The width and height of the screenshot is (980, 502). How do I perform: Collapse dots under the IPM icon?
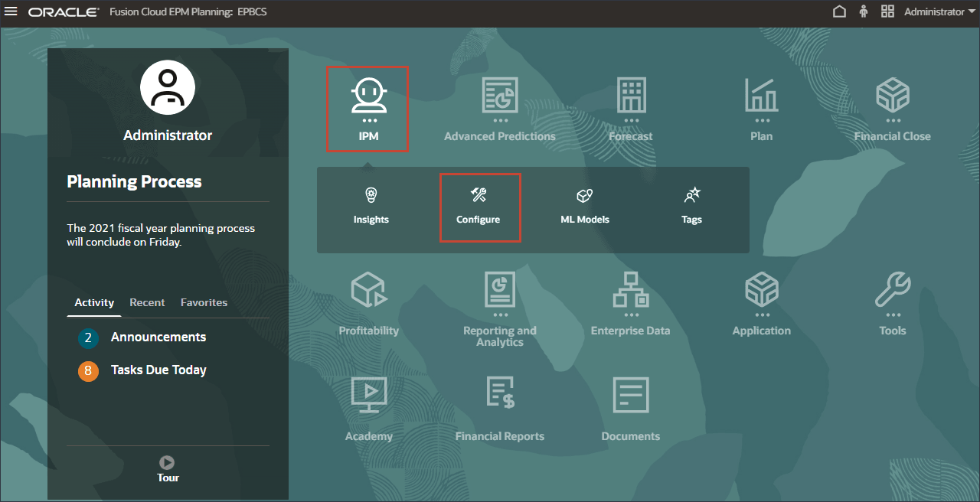coord(369,120)
